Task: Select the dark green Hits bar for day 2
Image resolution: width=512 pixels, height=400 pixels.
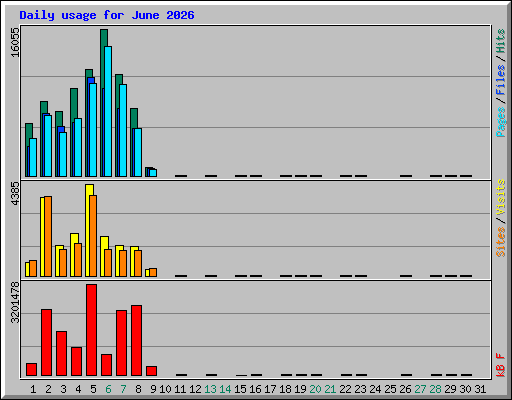Action: coord(44,107)
